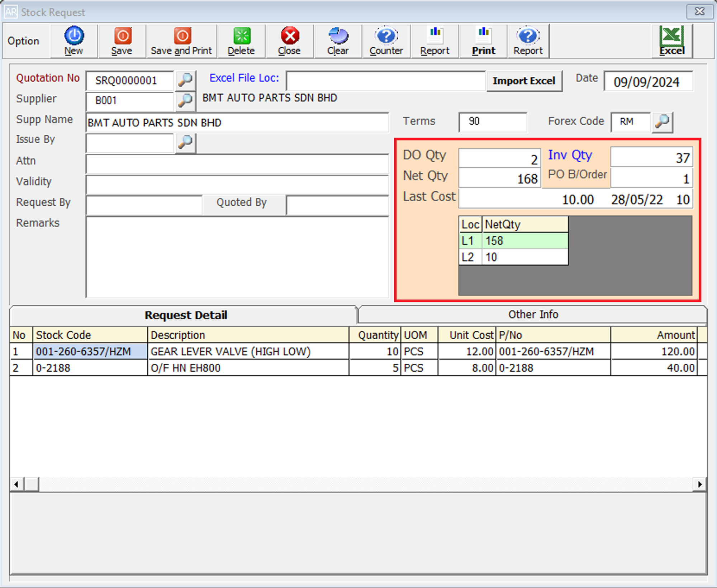The height and width of the screenshot is (588, 717).
Task: Click the DO Qty field
Action: pyautogui.click(x=499, y=158)
